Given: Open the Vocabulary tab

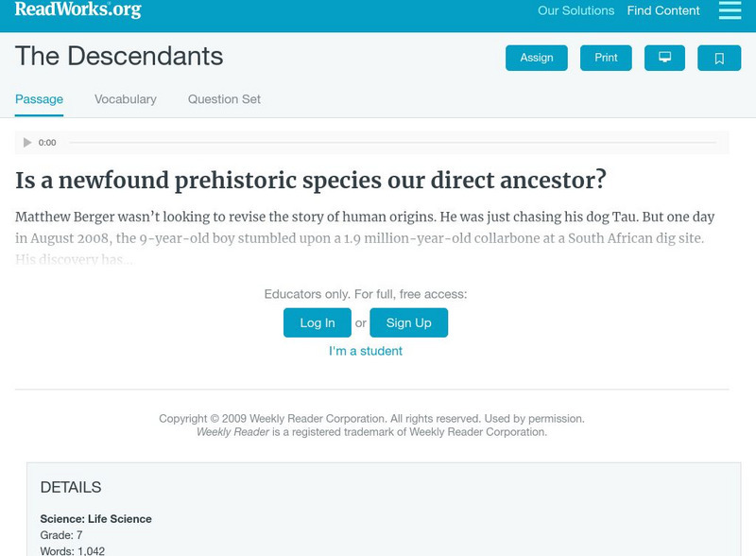Looking at the screenshot, I should click(126, 99).
